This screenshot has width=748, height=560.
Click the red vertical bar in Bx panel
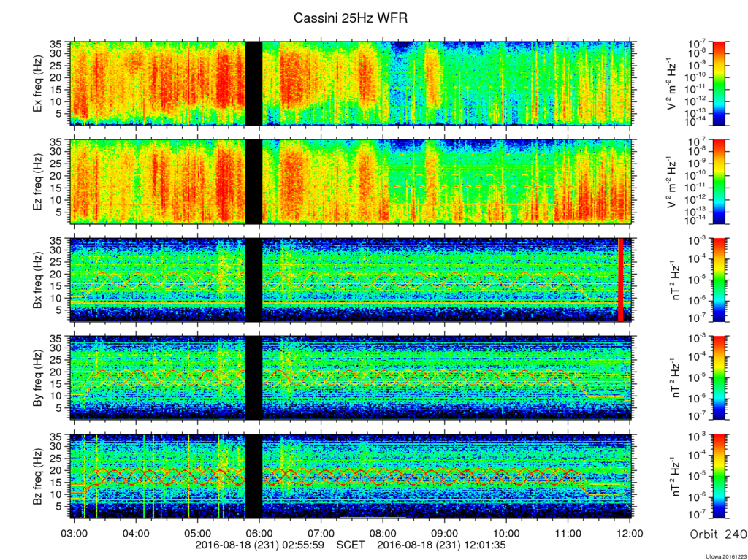(621, 280)
